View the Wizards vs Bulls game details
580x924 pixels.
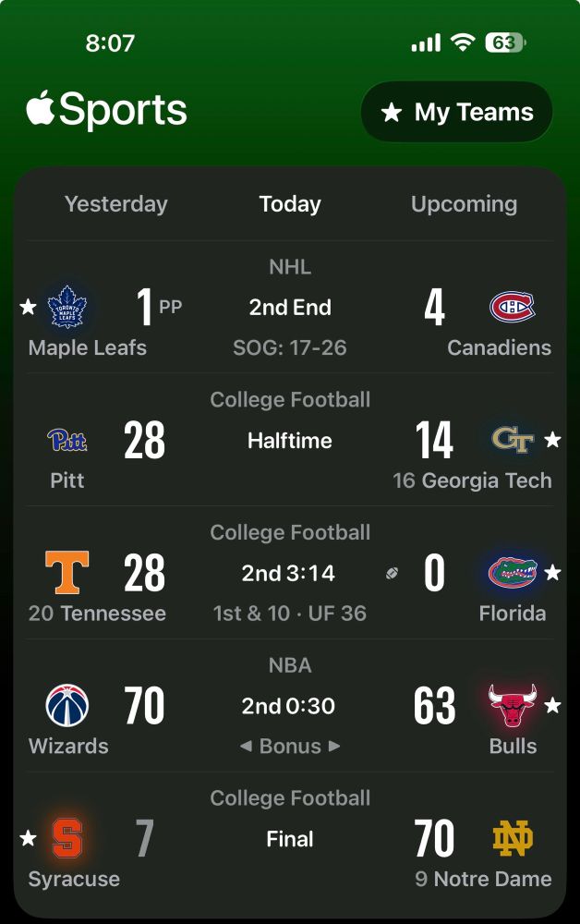(290, 705)
